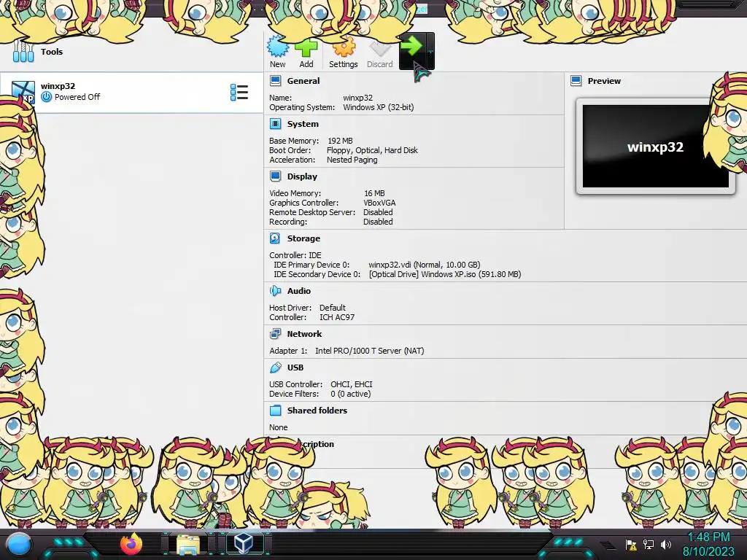Open the System section header
The image size is (747, 560).
point(303,124)
